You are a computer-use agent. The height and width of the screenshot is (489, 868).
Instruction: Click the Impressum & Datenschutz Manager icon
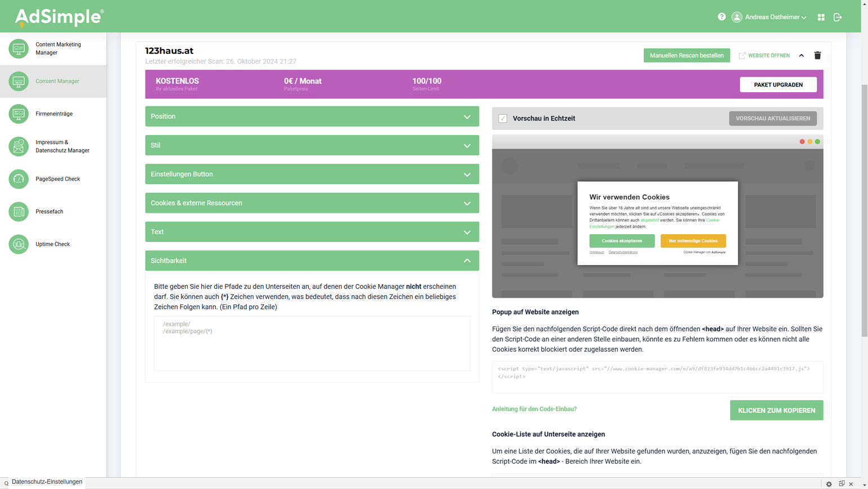[x=19, y=146]
